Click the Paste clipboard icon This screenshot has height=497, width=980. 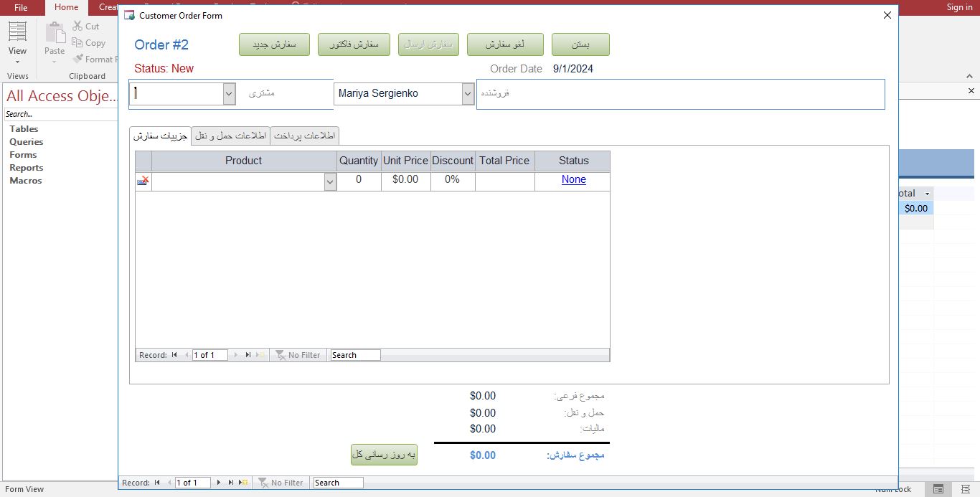[55, 33]
